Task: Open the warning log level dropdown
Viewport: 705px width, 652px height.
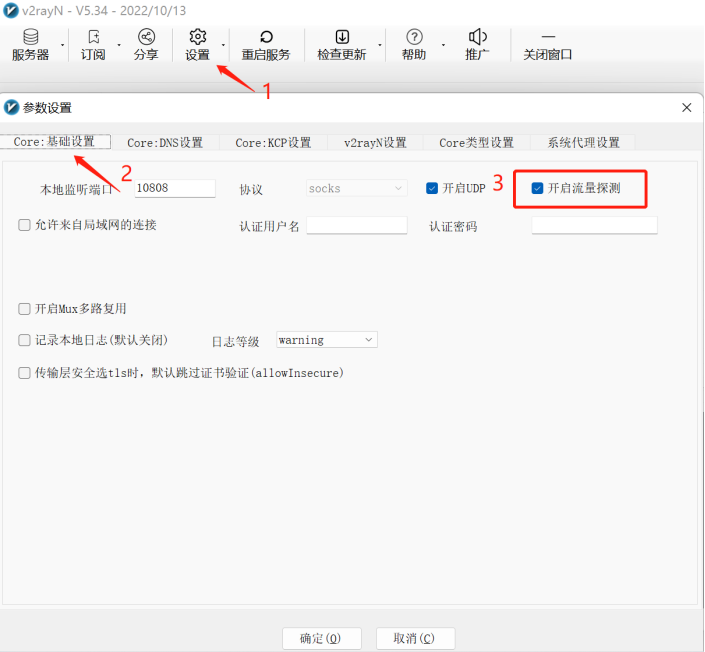Action: coord(326,340)
